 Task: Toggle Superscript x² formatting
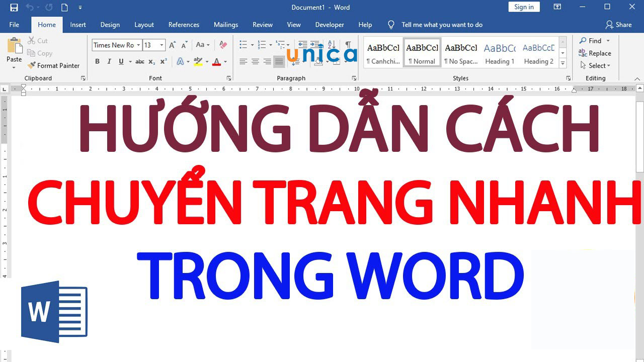[x=164, y=61]
